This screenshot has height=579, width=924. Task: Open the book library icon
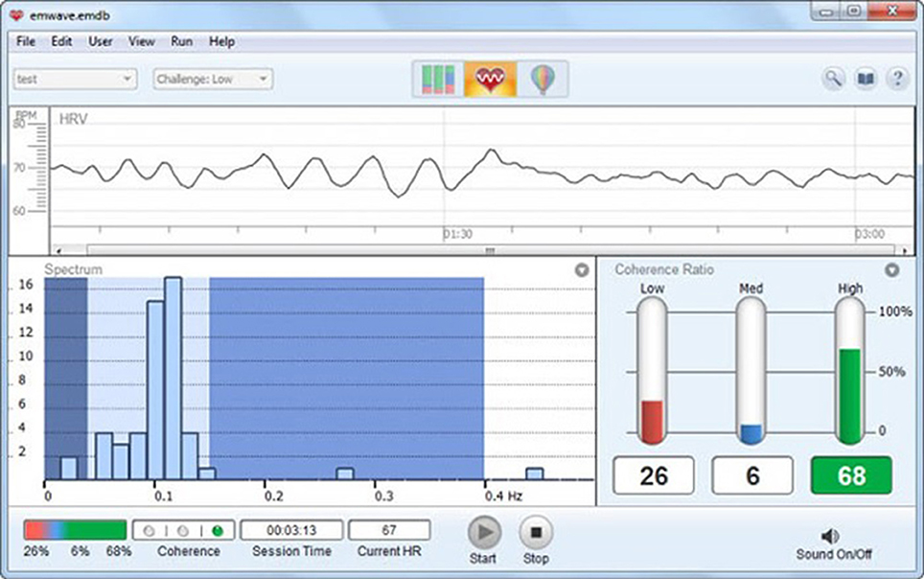tap(866, 79)
